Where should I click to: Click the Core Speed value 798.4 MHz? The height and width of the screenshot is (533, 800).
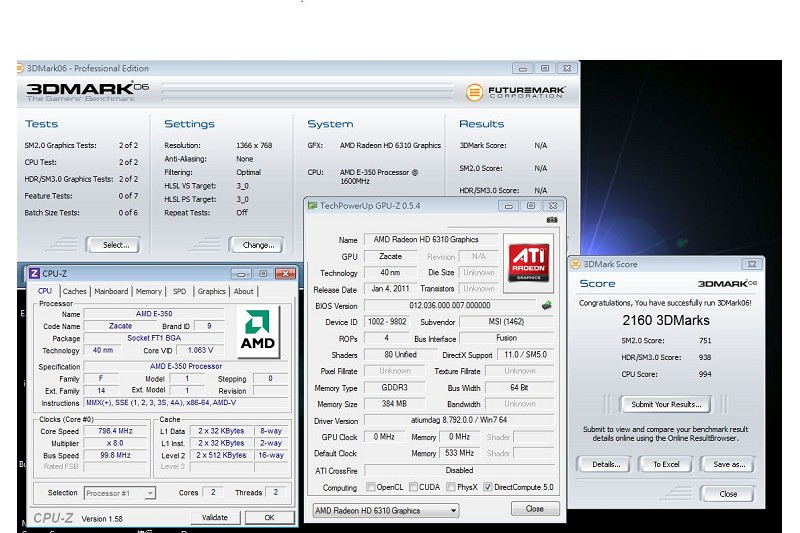115,431
